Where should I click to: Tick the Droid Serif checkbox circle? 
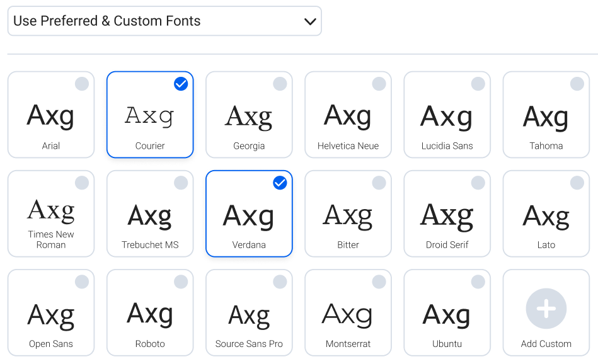point(478,183)
